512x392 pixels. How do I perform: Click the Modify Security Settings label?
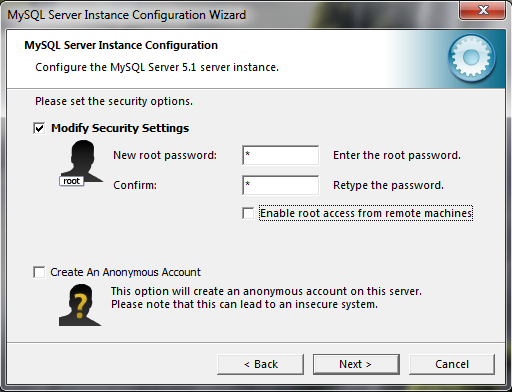(120, 128)
